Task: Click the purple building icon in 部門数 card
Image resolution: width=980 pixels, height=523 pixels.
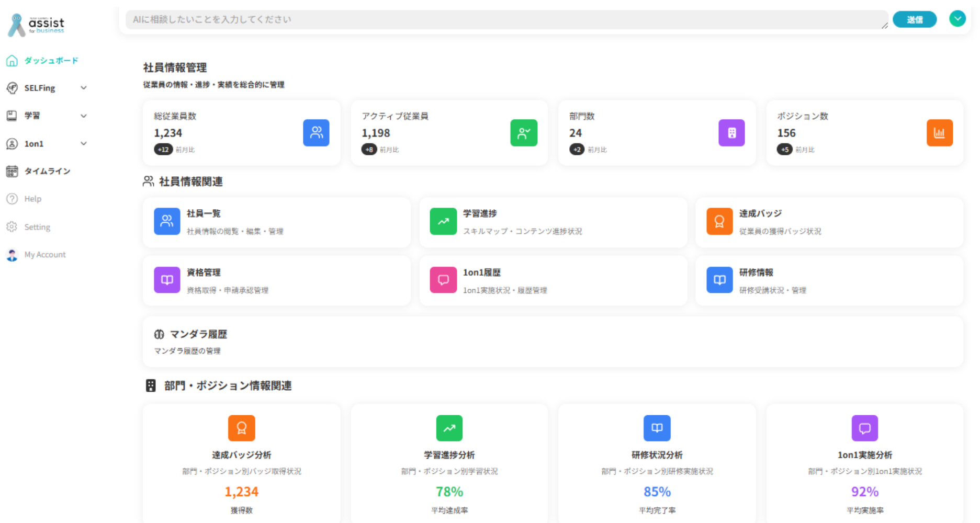Action: point(731,132)
